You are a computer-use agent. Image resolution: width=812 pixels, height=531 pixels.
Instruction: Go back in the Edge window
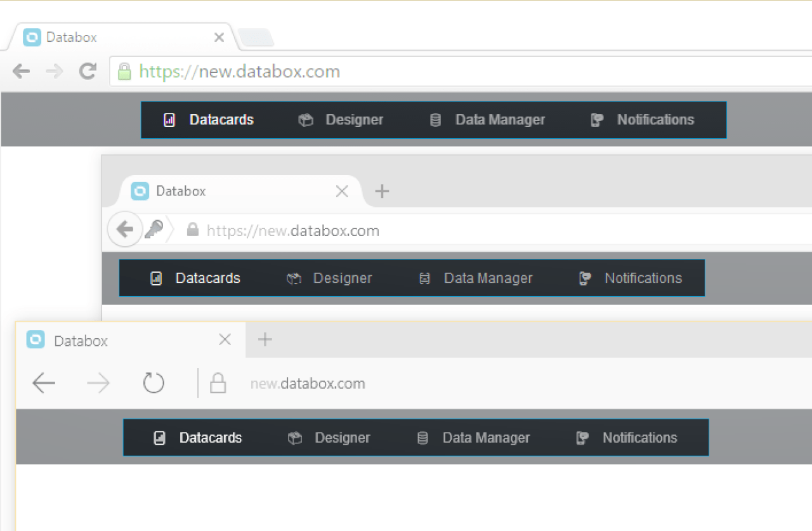[44, 383]
